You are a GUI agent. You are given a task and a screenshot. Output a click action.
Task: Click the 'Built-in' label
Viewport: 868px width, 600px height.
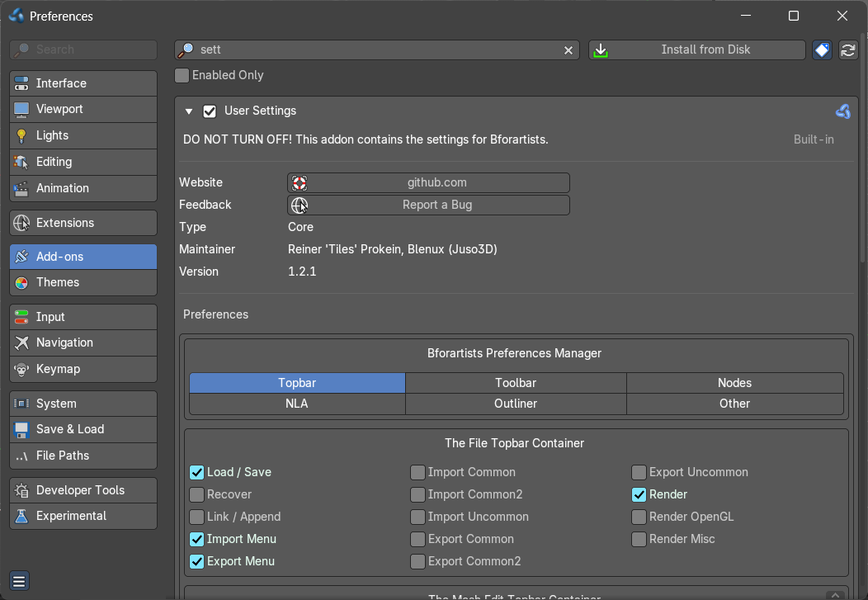tap(814, 139)
